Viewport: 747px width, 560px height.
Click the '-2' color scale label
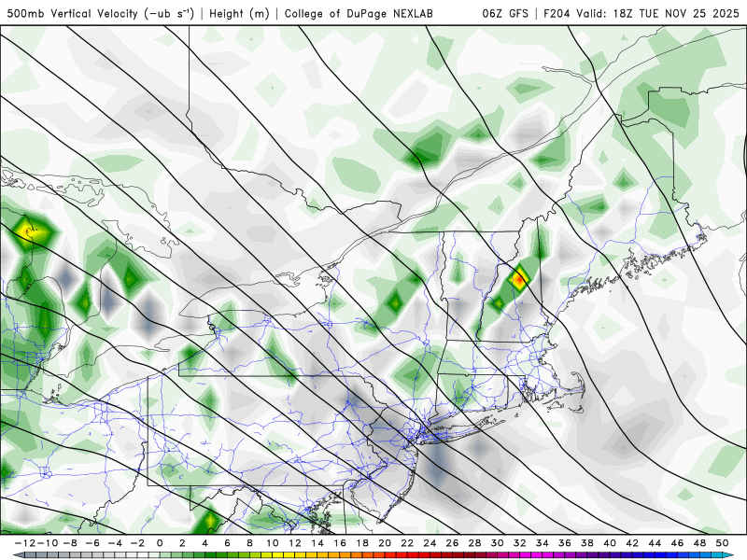(x=137, y=543)
